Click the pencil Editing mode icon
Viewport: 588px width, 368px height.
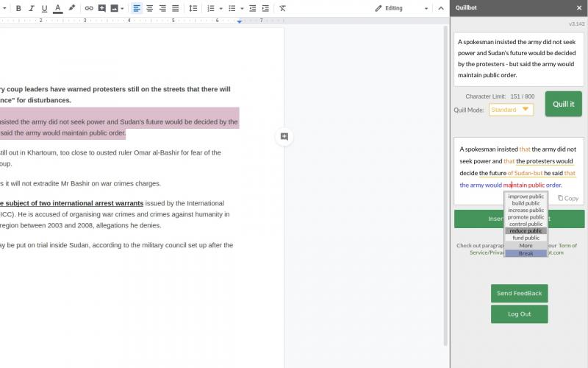click(x=379, y=8)
